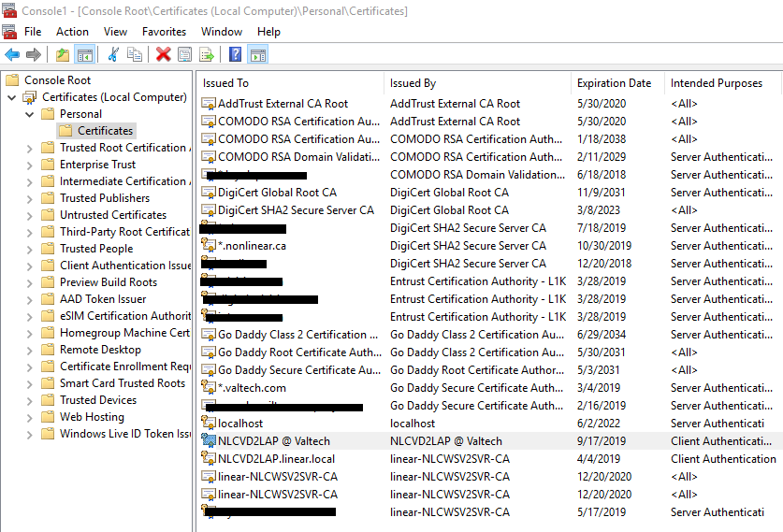
Task: Open the Help menu
Action: [x=268, y=32]
